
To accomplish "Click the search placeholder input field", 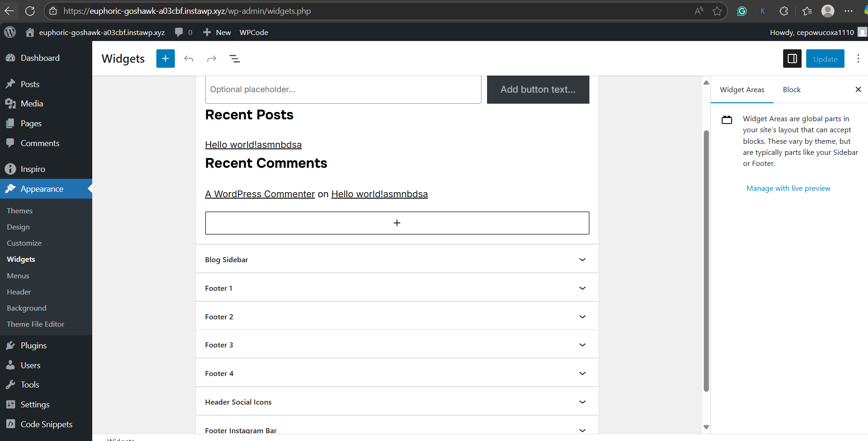I will pos(343,89).
